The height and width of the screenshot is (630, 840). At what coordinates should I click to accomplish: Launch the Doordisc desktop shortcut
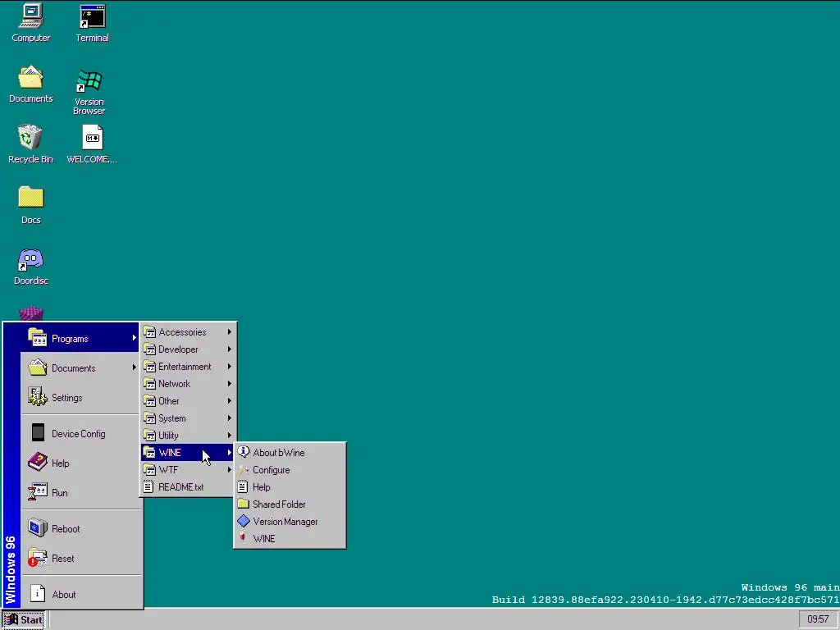tap(30, 266)
